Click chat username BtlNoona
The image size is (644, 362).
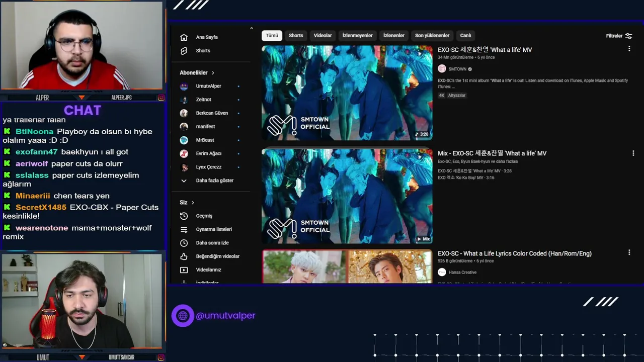click(34, 132)
